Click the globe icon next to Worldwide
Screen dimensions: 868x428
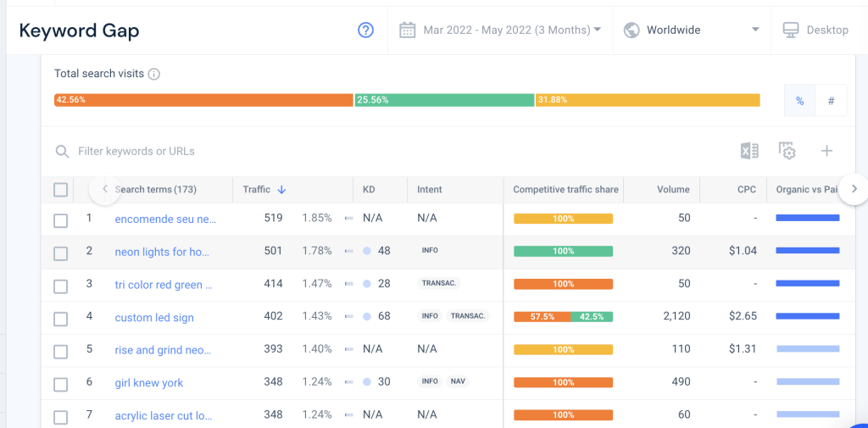point(632,30)
